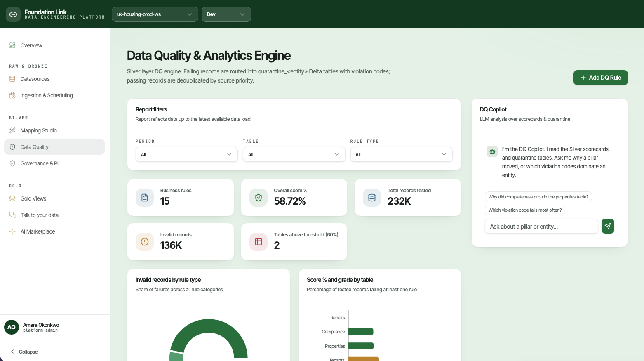Open Mapping Studio page
The width and height of the screenshot is (644, 361).
pos(54,130)
